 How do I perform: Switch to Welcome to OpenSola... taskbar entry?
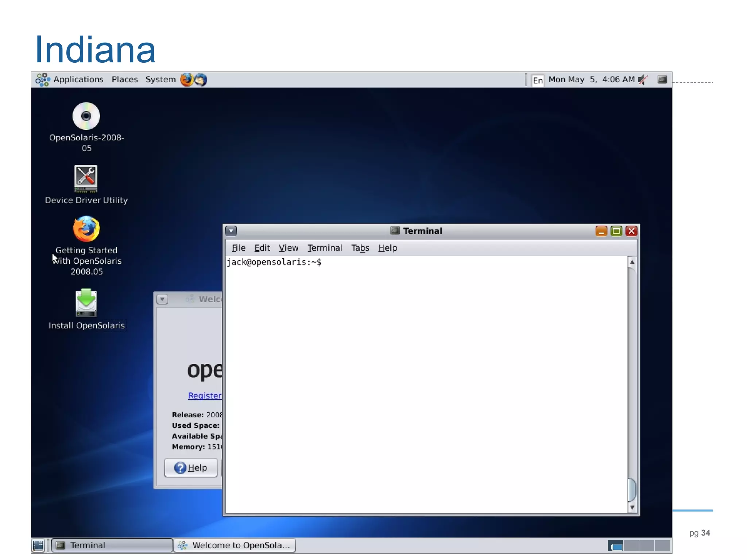(235, 545)
